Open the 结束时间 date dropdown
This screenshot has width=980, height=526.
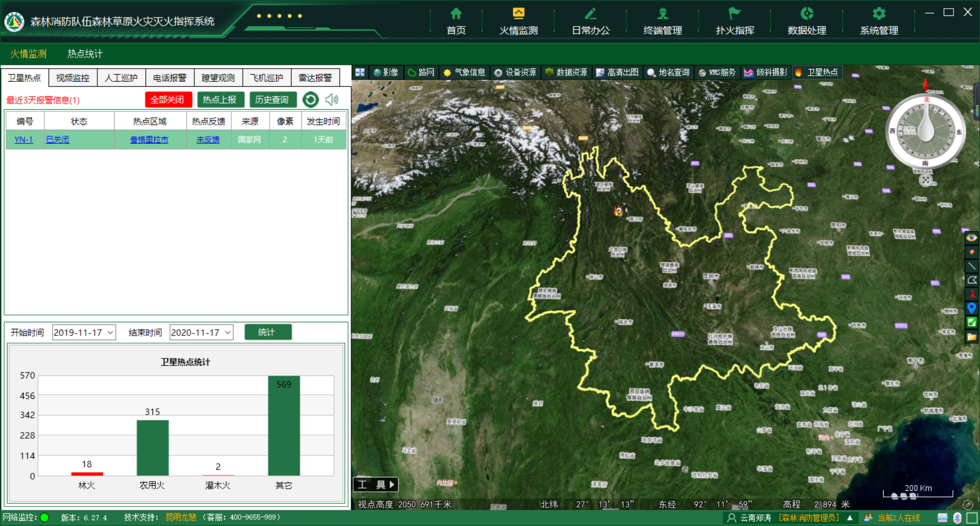click(x=228, y=332)
